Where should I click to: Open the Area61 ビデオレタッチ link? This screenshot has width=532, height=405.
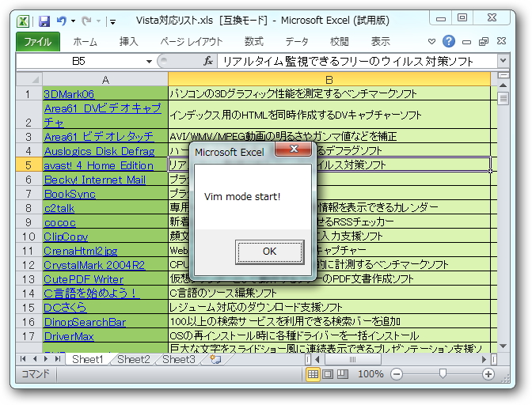click(99, 137)
